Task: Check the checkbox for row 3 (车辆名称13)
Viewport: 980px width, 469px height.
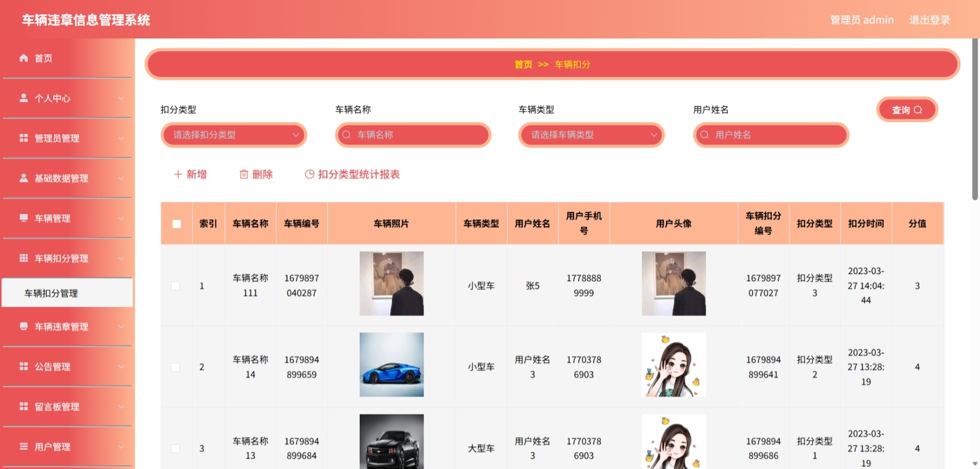Action: [176, 448]
